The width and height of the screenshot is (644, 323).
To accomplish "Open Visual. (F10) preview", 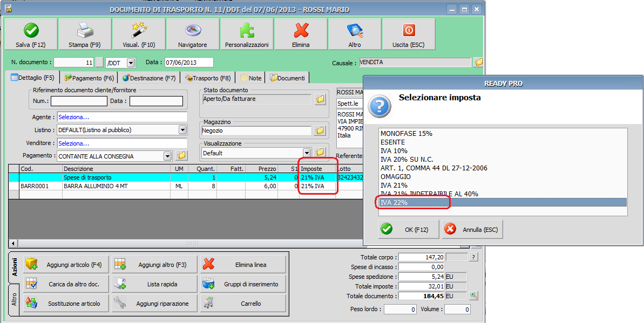I will [139, 35].
